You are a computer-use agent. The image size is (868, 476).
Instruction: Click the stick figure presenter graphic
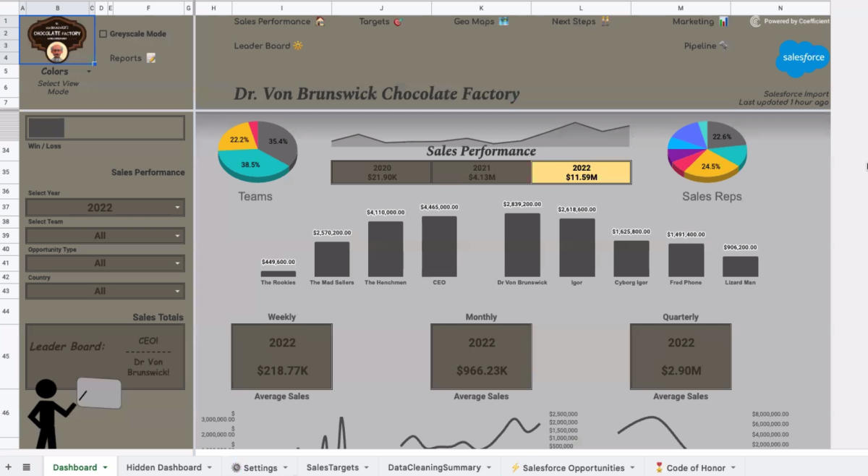(x=48, y=412)
